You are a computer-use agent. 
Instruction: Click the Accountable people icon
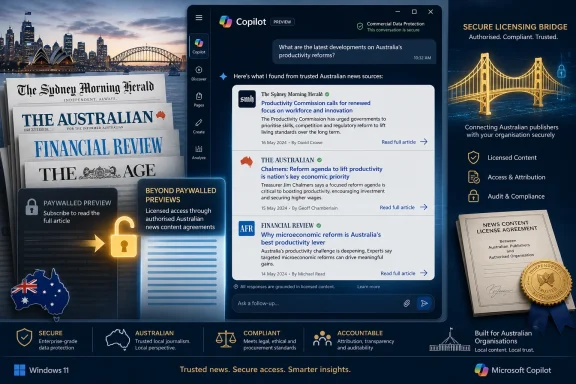click(x=322, y=338)
